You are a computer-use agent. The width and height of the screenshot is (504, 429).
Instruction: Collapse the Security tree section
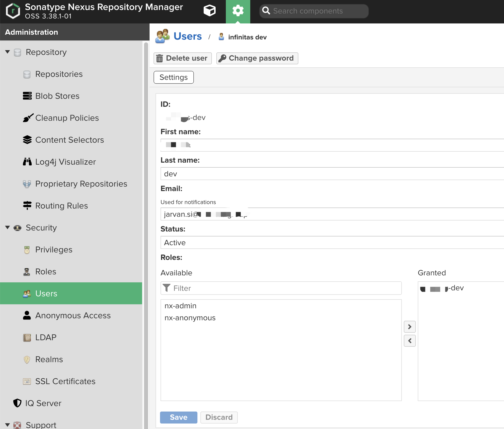coord(7,227)
